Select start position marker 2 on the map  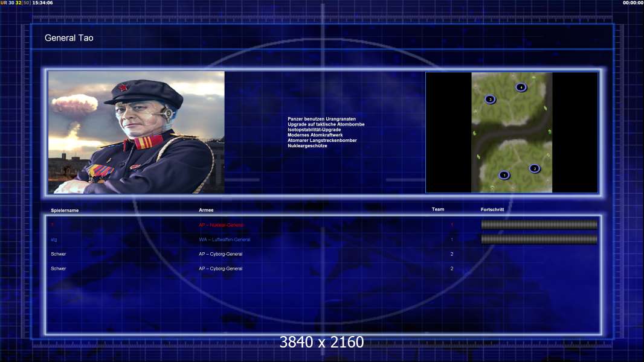coord(534,168)
